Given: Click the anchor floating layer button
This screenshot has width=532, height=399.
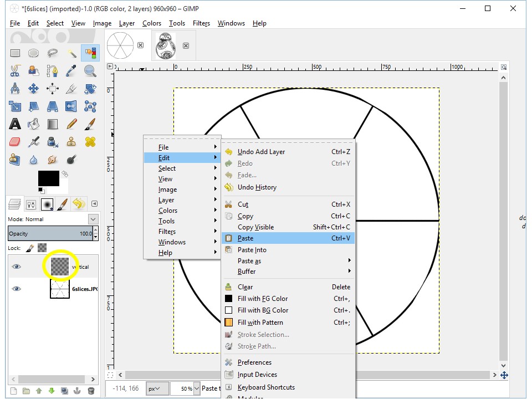Looking at the screenshot, I should [x=78, y=391].
